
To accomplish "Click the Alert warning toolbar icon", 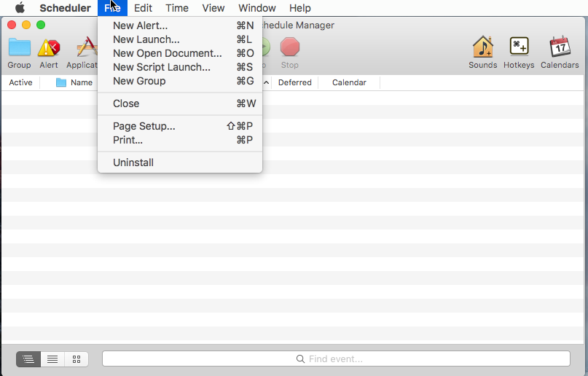I will (49, 48).
